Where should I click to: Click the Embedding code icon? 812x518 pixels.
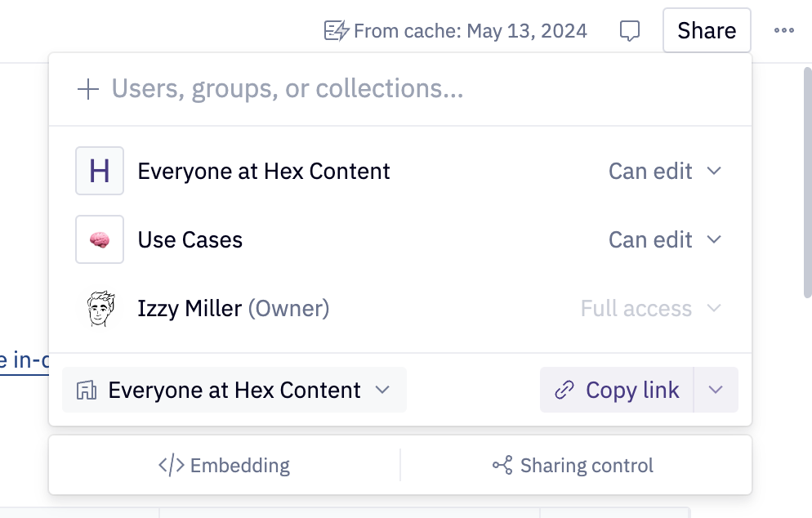(x=172, y=465)
